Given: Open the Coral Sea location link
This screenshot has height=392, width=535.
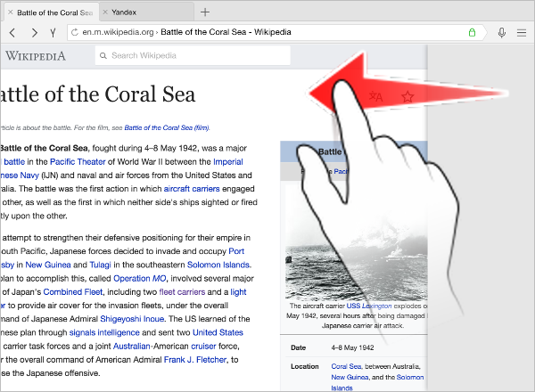Looking at the screenshot, I should (346, 366).
